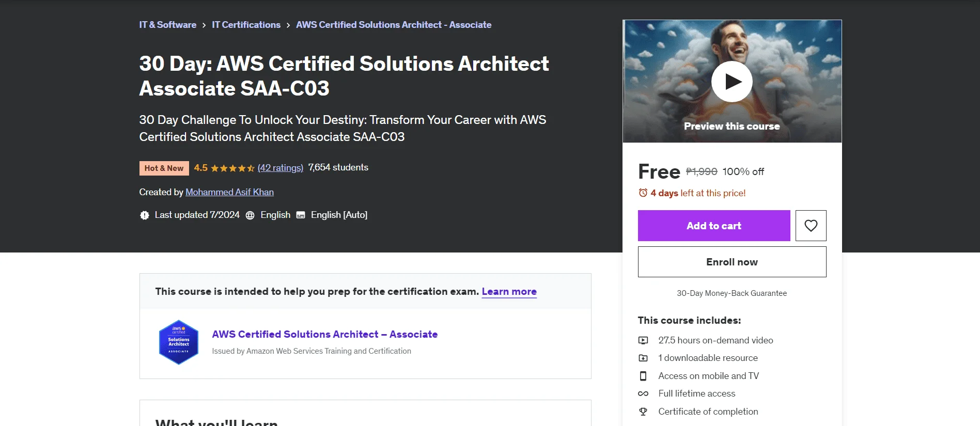The width and height of the screenshot is (980, 426).
Task: Click Enroll now button
Action: (732, 262)
